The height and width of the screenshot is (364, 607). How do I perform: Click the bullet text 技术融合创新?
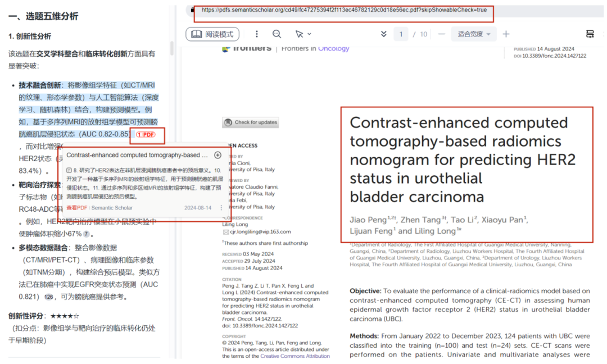pos(40,85)
